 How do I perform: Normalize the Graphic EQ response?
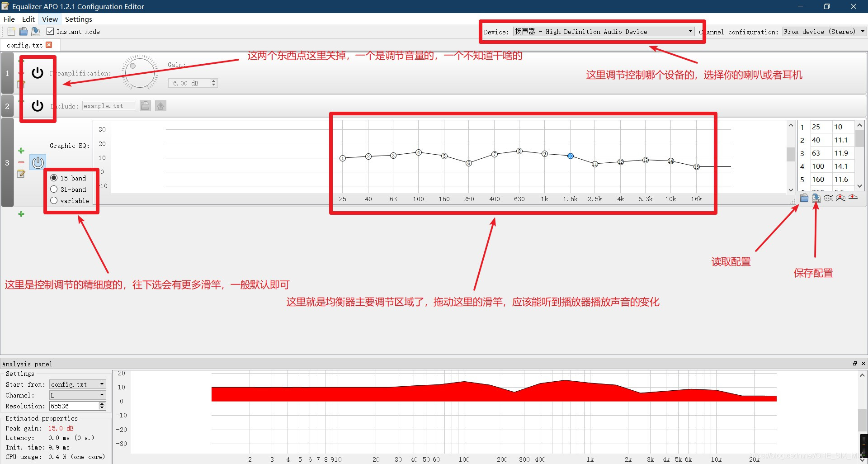841,198
